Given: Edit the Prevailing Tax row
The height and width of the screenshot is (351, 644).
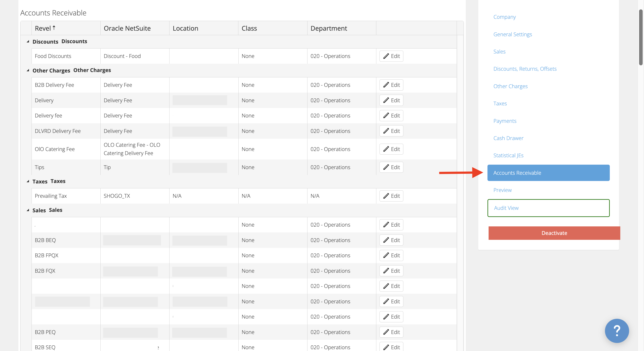Looking at the screenshot, I should pos(391,196).
